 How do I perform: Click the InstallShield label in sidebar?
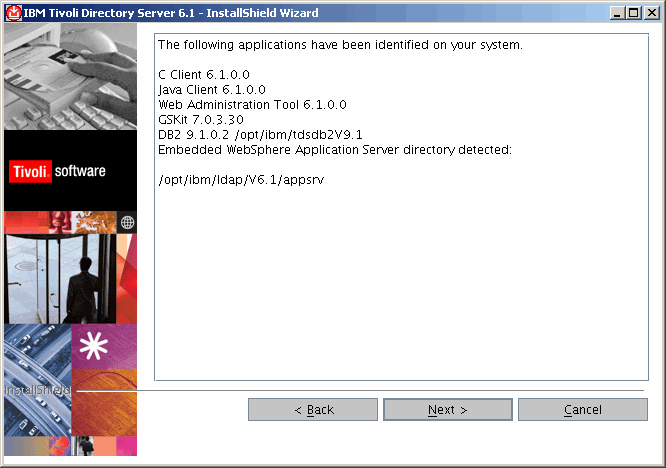[37, 390]
